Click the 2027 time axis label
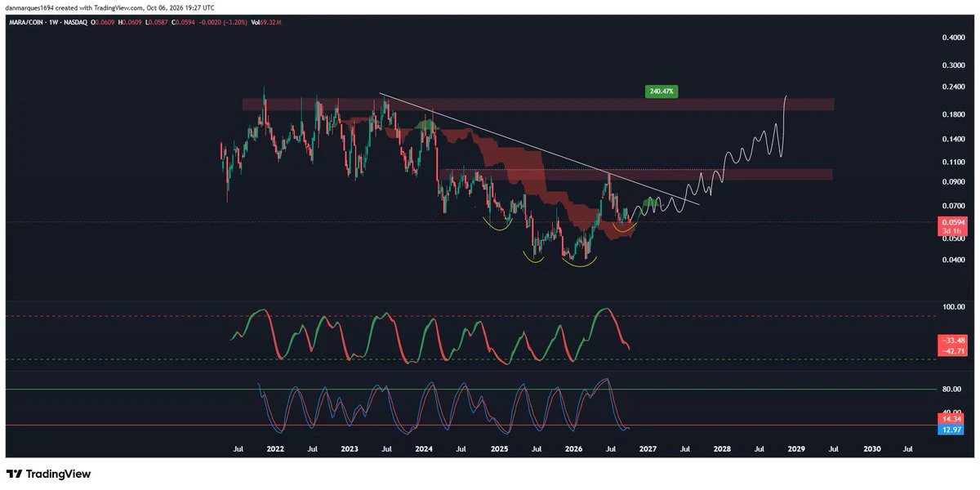 pyautogui.click(x=648, y=449)
